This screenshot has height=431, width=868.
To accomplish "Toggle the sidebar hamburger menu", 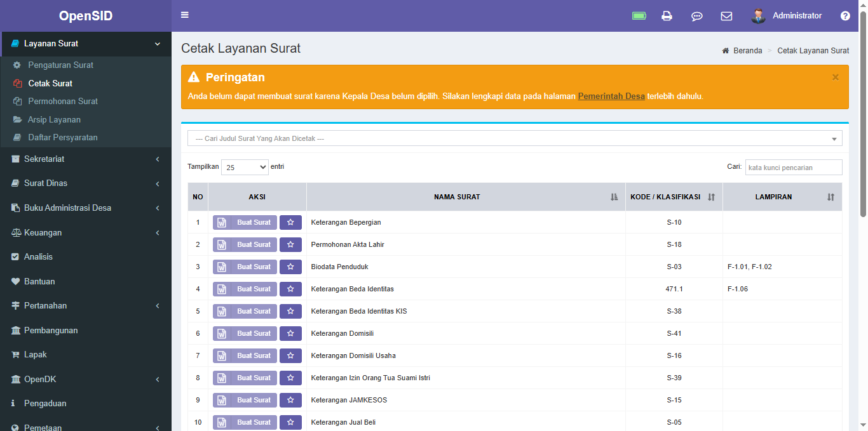I will coord(185,15).
